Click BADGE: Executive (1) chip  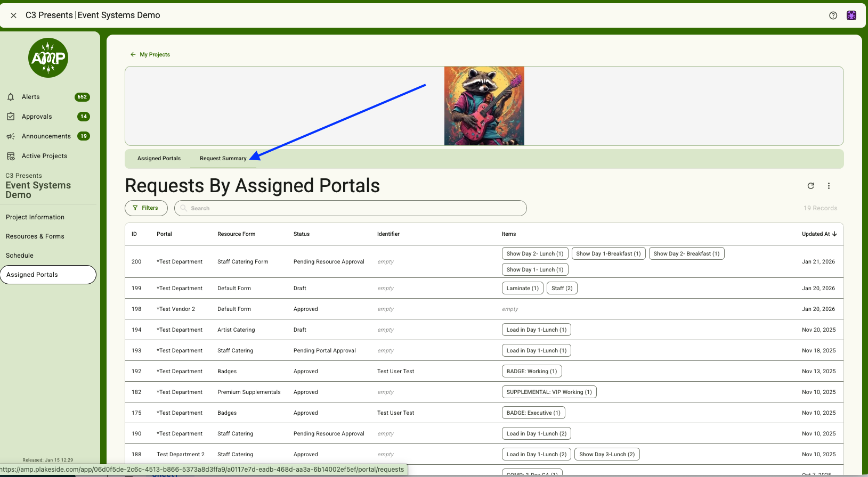[533, 413]
